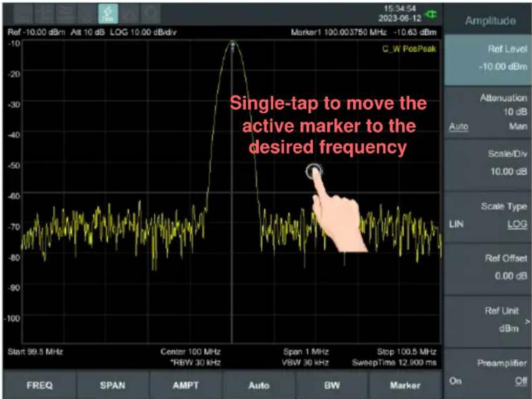
Task: Click the green connection status icon
Action: tap(431, 15)
